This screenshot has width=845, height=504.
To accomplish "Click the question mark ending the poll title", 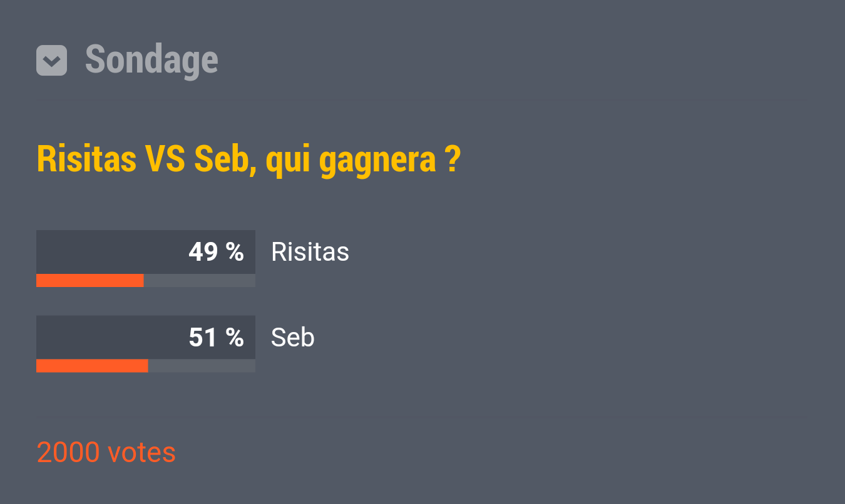I will click(453, 159).
